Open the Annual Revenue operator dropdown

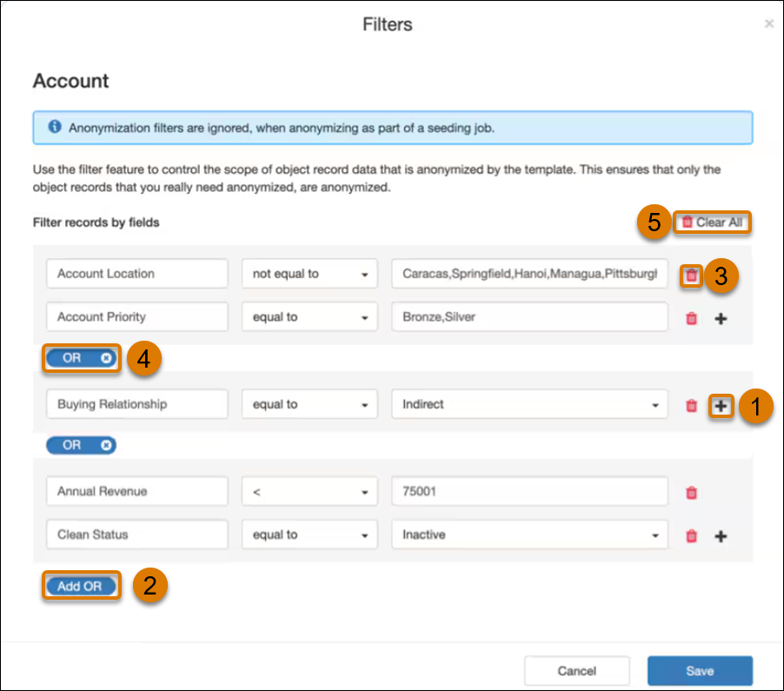309,491
